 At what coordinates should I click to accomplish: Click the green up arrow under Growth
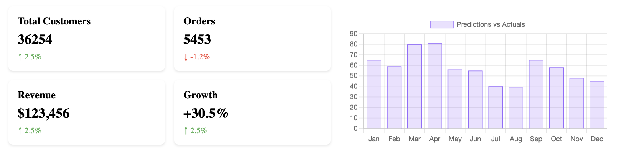coord(186,131)
